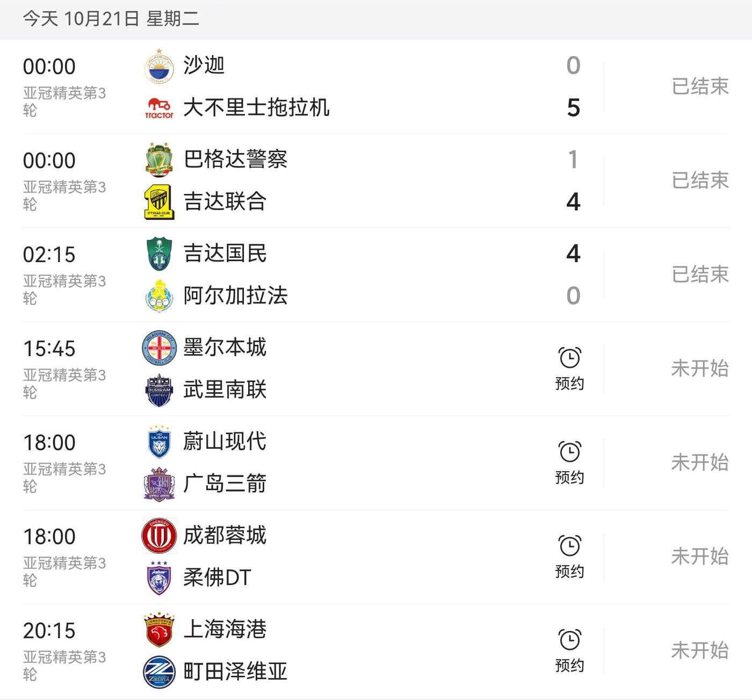This screenshot has height=700, width=752.
Task: Click the Chengdu Rongcheng red badge
Action: (159, 536)
